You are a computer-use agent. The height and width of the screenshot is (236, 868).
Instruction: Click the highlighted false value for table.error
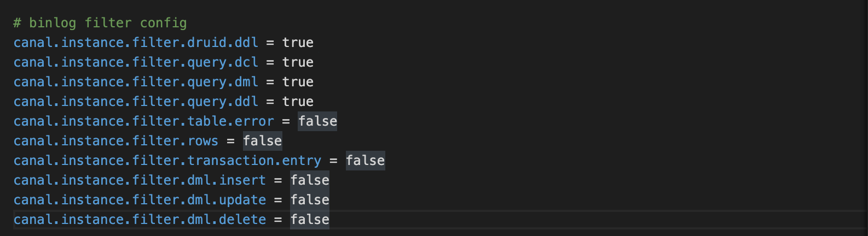coord(317,121)
